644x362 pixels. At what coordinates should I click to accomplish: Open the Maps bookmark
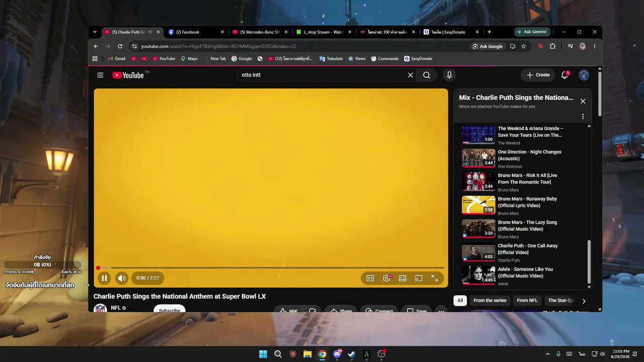click(x=189, y=59)
